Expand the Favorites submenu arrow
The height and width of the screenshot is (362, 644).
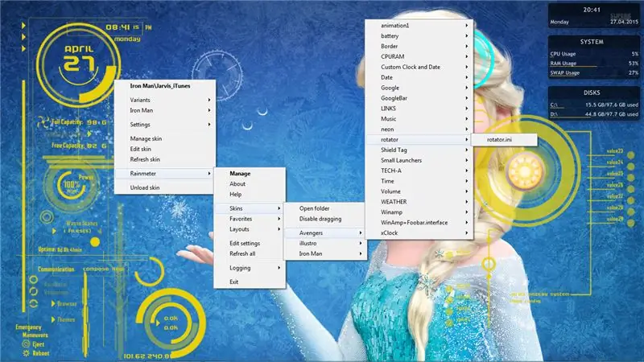[279, 219]
